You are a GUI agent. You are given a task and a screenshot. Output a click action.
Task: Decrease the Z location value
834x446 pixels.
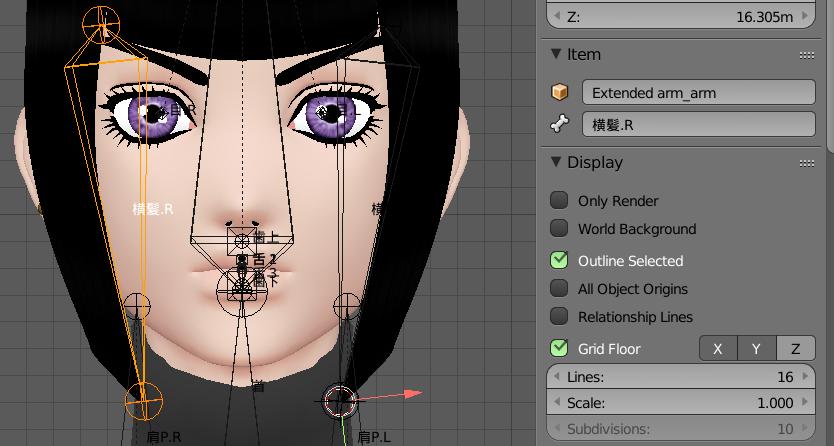coord(557,16)
